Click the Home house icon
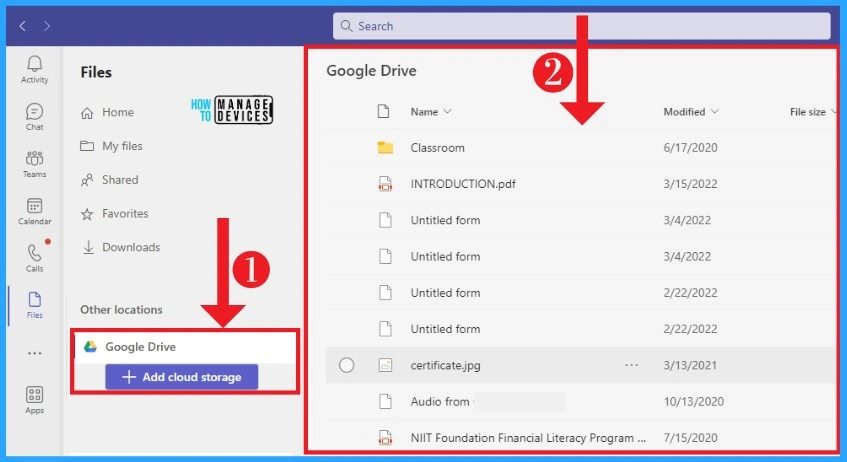 87,113
